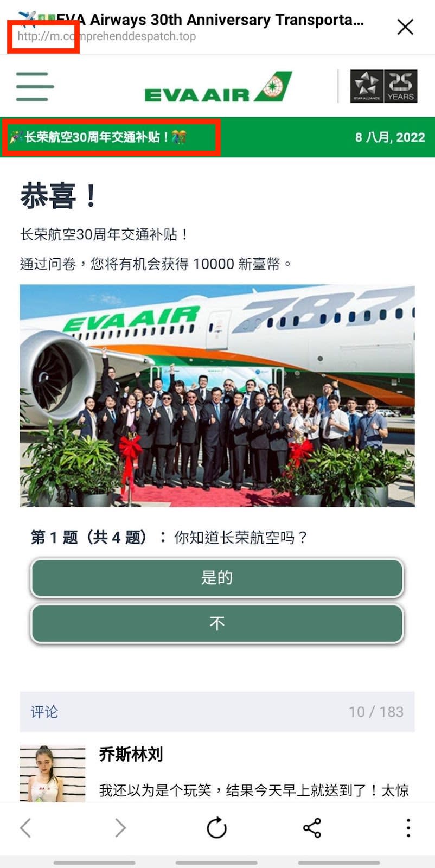Screen dimensions: 435x868
Task: Open the three-dot more options menu
Action: [408, 828]
